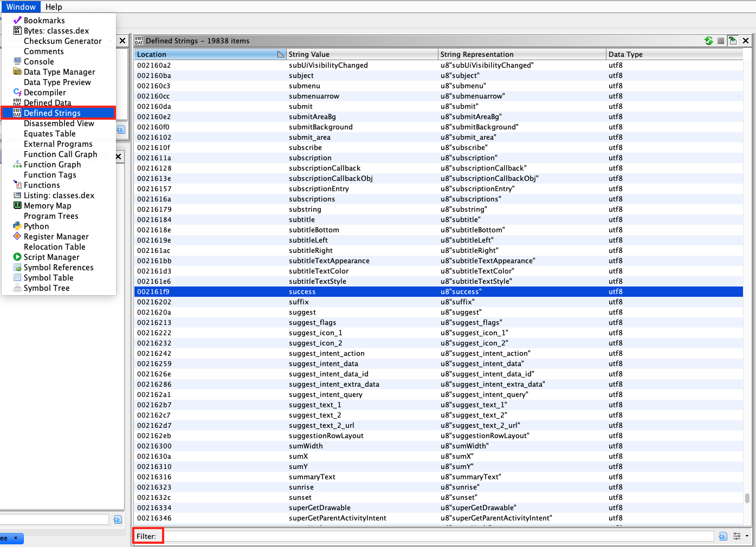Click the make selection lines icon

click(721, 41)
